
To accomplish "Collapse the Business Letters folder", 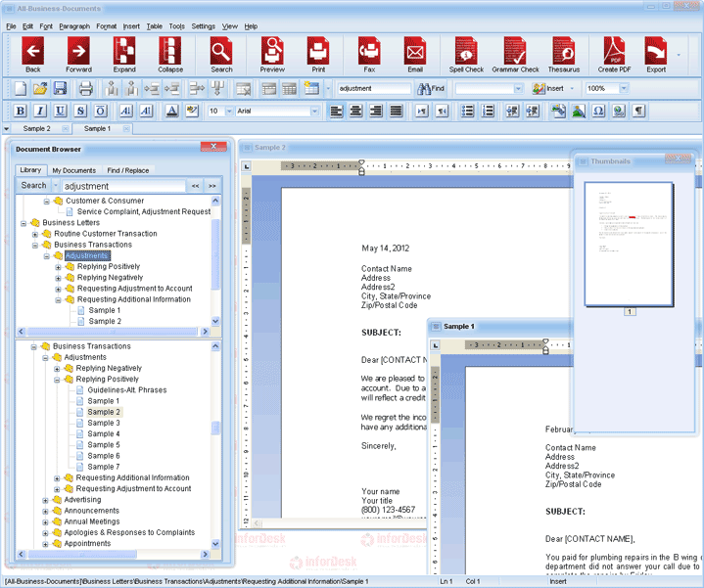I will pyautogui.click(x=23, y=223).
